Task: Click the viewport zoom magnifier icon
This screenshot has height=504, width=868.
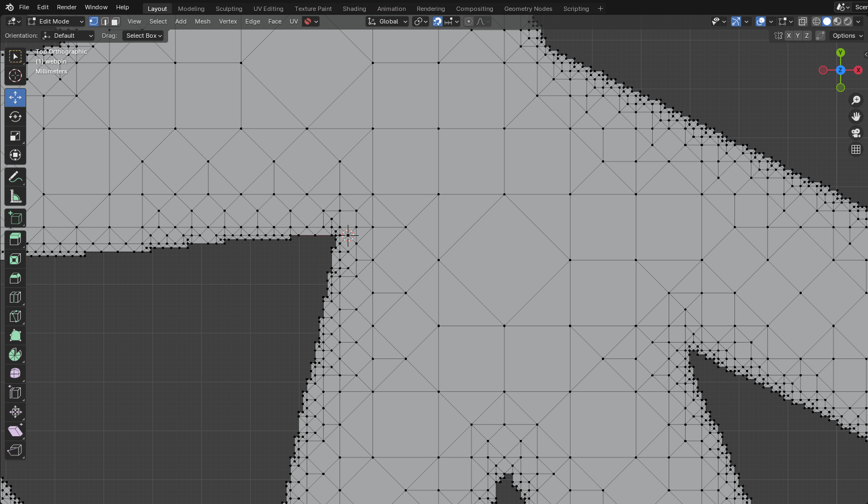Action: pos(856,100)
